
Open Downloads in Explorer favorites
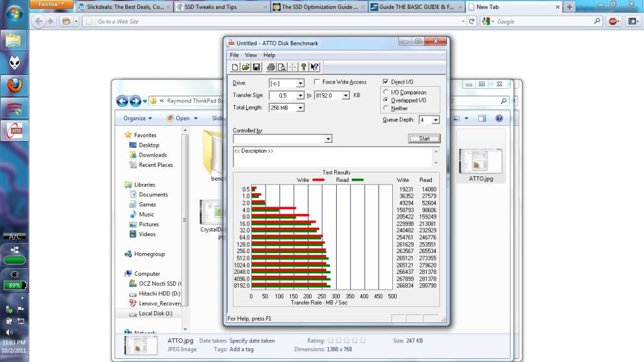pyautogui.click(x=153, y=155)
